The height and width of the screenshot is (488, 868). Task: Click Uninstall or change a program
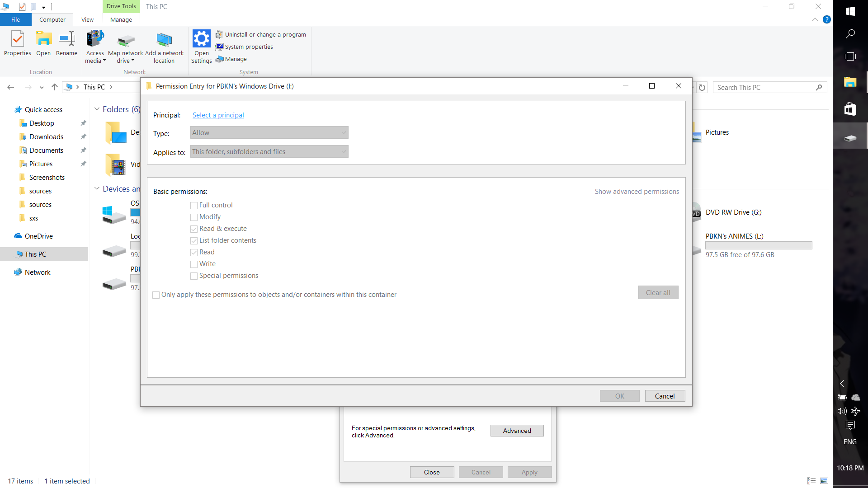tap(265, 35)
